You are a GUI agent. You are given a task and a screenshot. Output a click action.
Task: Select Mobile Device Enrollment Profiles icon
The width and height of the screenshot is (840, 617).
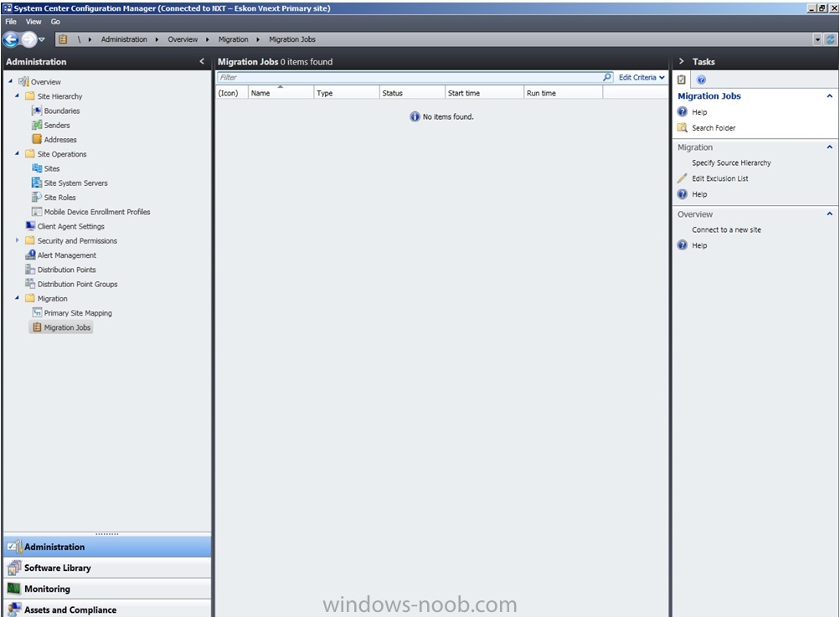point(36,212)
